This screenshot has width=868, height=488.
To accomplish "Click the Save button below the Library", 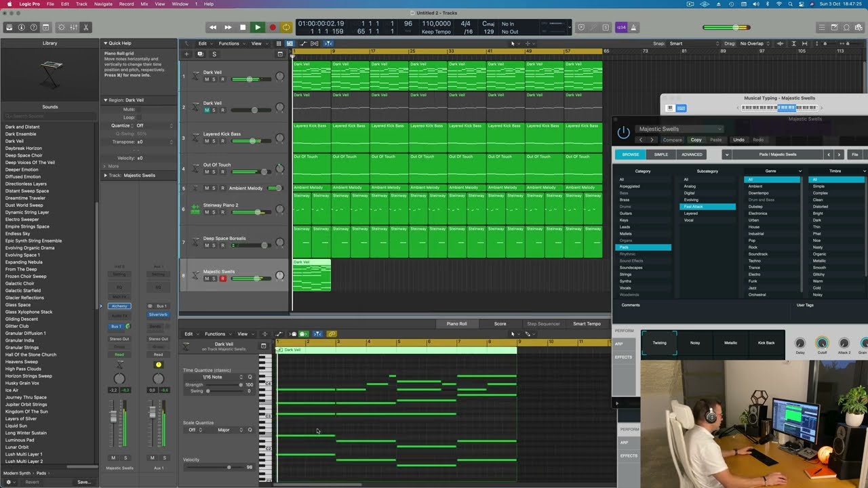I will tap(84, 482).
